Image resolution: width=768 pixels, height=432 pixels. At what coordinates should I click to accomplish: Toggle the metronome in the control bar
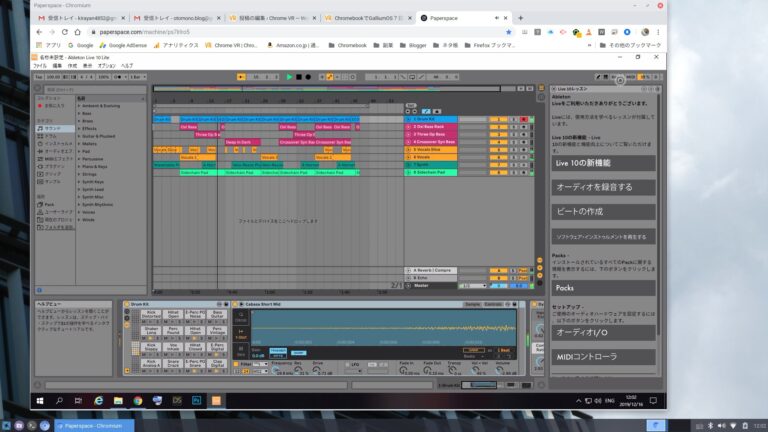click(x=118, y=77)
